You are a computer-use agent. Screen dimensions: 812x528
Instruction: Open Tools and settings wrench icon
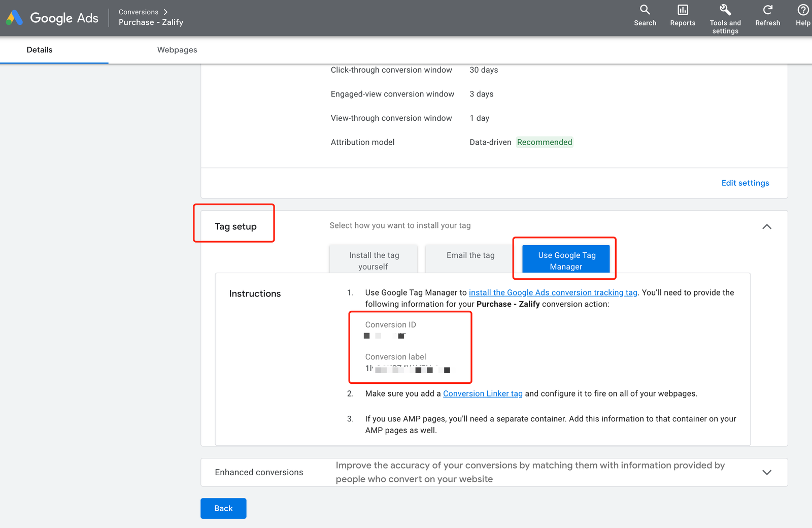(725, 10)
